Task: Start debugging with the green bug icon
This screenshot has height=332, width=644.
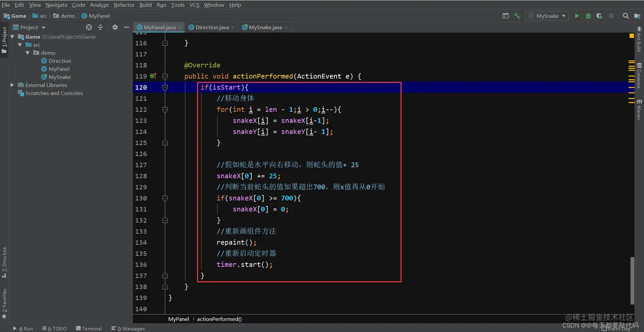Action: click(x=588, y=16)
